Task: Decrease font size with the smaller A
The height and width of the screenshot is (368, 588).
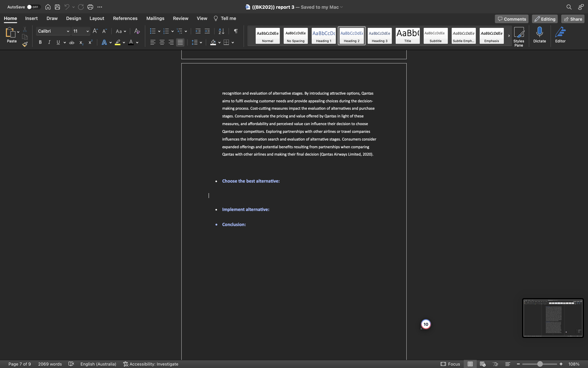Action: [104, 31]
